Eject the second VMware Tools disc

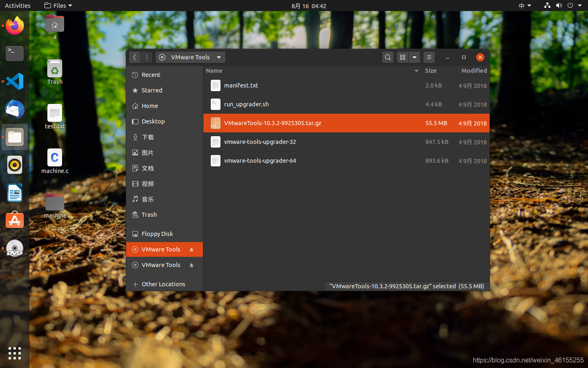pyautogui.click(x=192, y=265)
